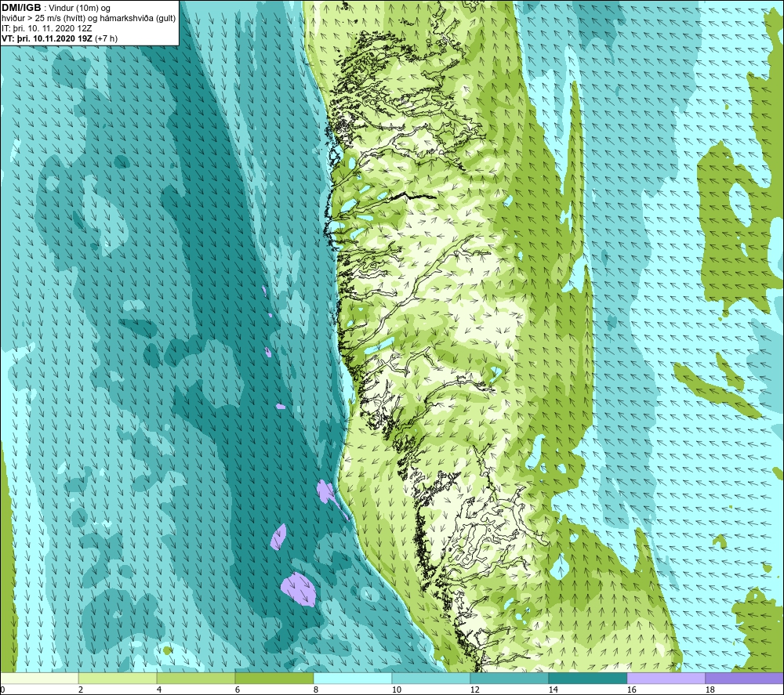Pick the teal 12–14 m/s legend swatch
This screenshot has height=695, width=784.
coord(509,679)
